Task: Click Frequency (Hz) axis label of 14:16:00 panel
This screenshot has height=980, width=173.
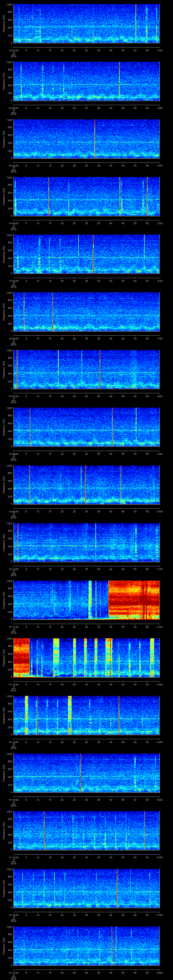Action: click(x=4, y=888)
